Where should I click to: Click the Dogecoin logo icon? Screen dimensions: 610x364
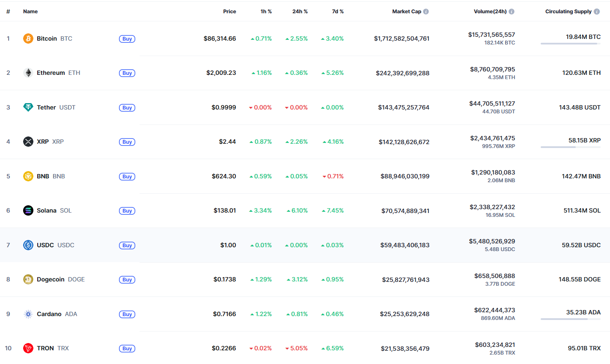(28, 279)
